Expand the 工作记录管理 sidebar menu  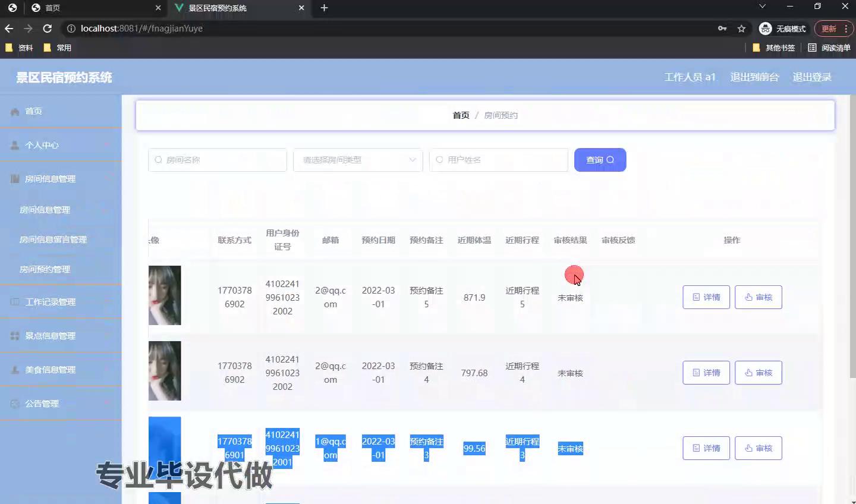click(x=59, y=302)
